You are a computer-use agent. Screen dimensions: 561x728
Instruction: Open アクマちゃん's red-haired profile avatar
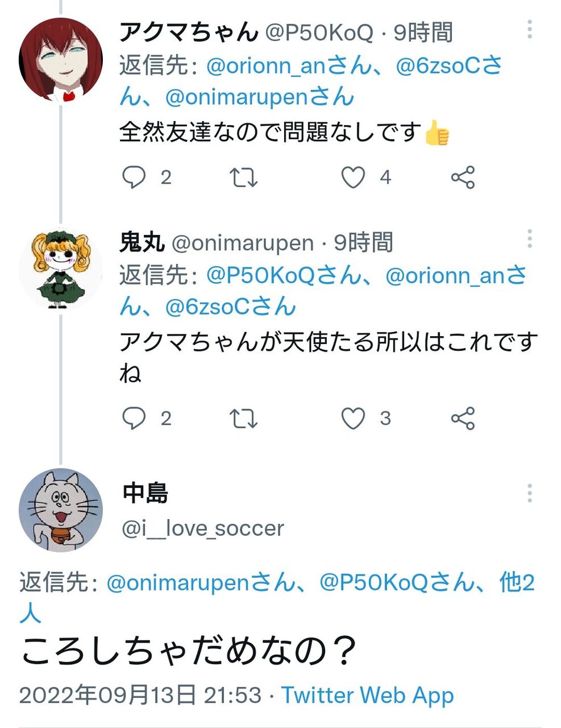[x=61, y=59]
